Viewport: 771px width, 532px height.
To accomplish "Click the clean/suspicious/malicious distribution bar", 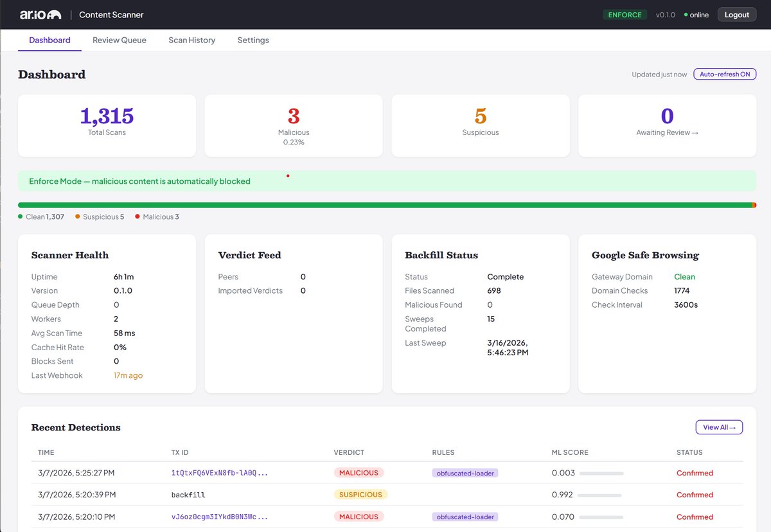I will (387, 205).
